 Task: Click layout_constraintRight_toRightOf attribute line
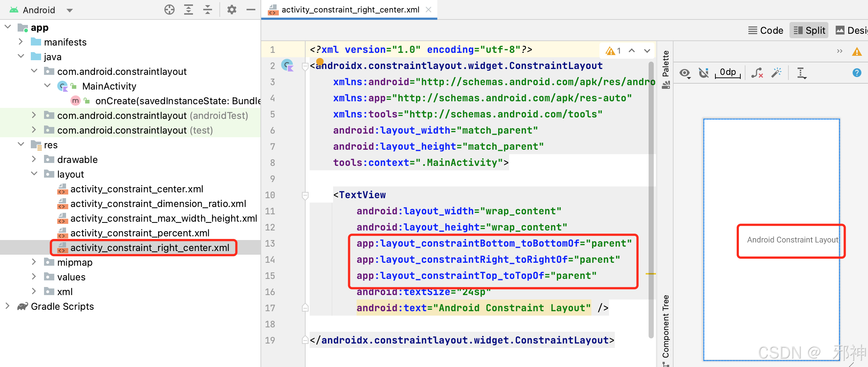click(488, 259)
